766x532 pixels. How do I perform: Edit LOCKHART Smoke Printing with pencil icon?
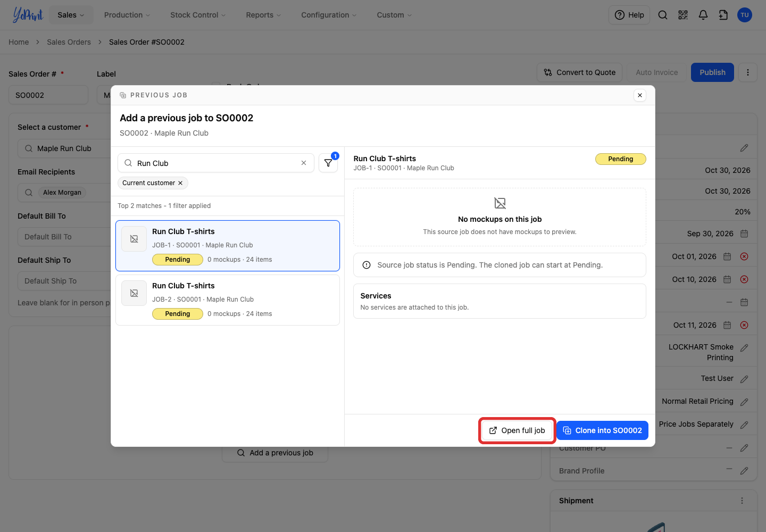(x=744, y=348)
